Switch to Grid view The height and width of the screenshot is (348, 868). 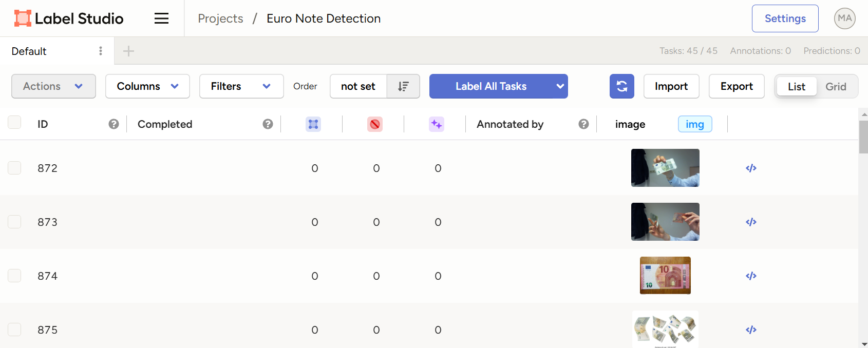coord(836,87)
